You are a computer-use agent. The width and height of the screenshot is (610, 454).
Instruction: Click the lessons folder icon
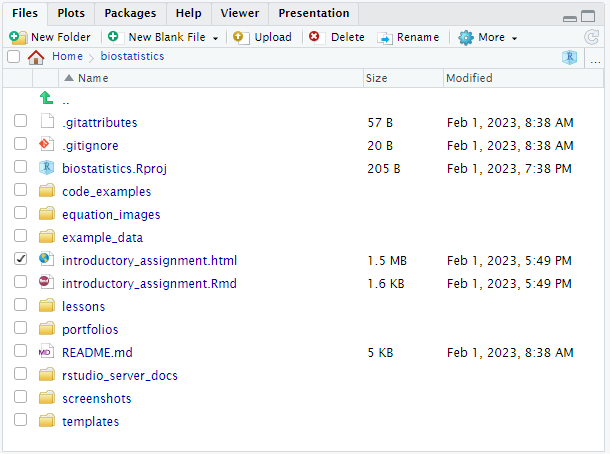(47, 306)
